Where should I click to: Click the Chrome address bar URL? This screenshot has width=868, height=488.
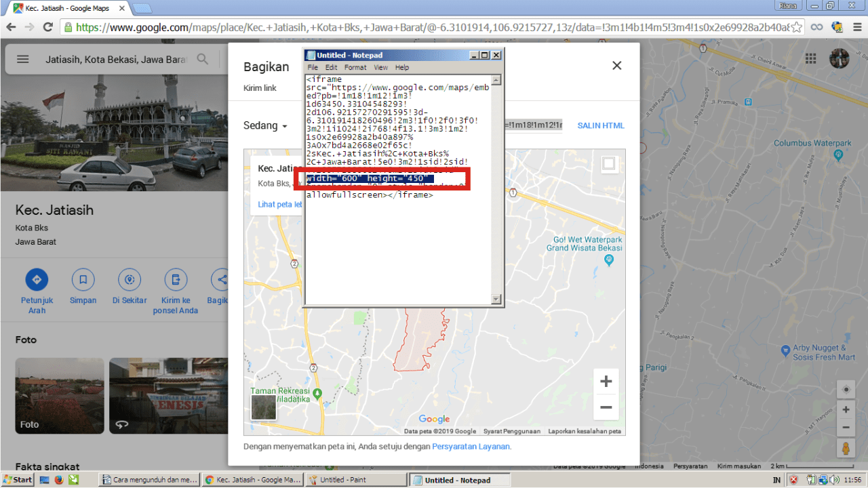coord(431,28)
